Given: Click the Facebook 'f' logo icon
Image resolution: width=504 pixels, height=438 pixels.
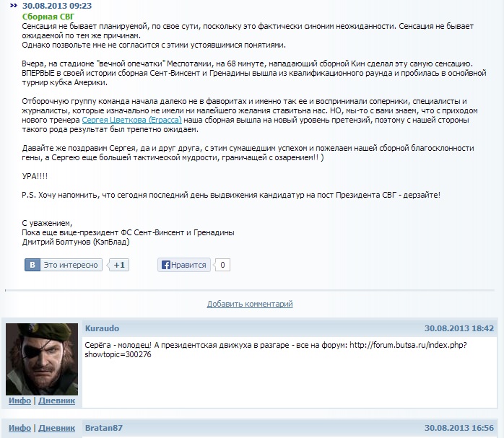Looking at the screenshot, I should [165, 265].
